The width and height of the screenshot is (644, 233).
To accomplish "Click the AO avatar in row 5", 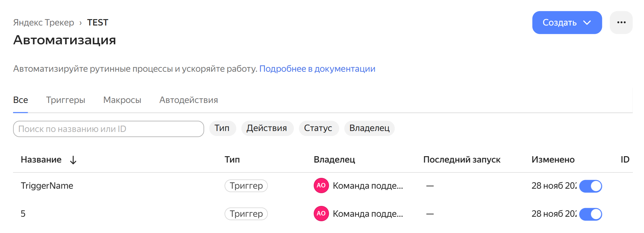I will click(321, 214).
